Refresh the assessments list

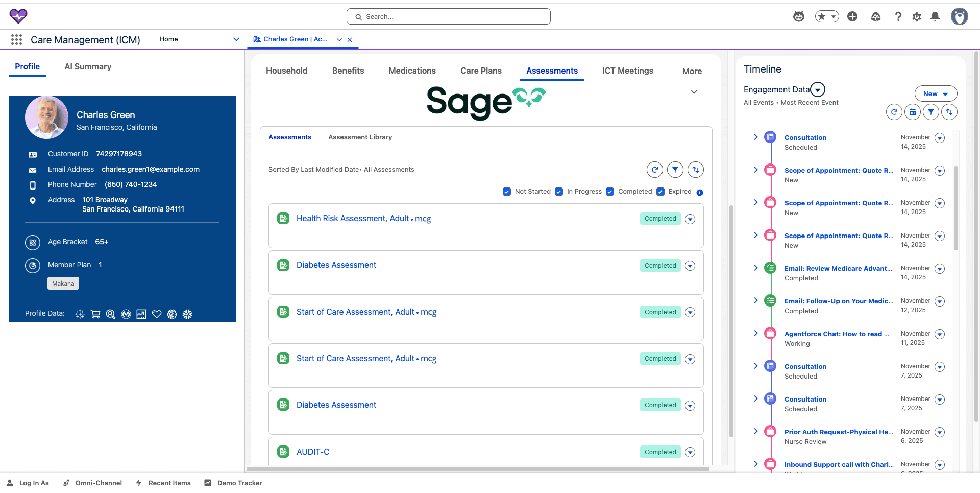tap(655, 170)
